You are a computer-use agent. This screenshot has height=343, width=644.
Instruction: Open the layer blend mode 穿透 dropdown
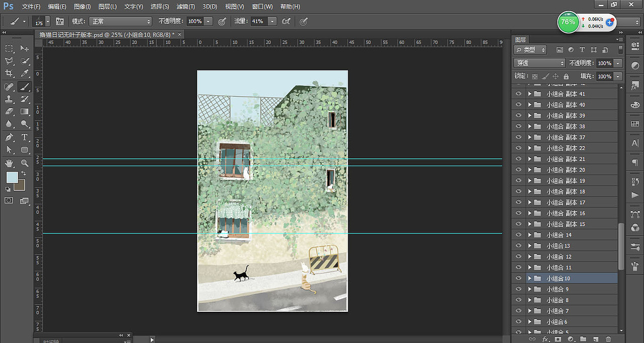pos(540,63)
